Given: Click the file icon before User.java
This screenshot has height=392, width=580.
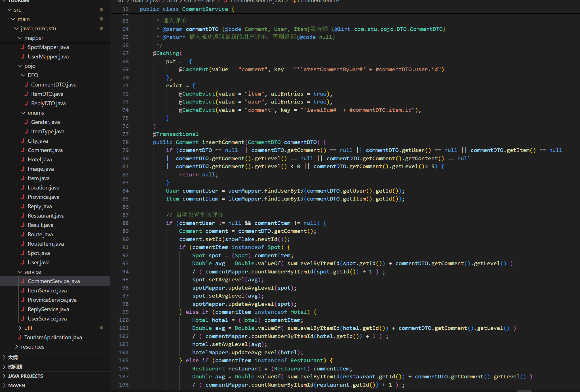Looking at the screenshot, I should coord(23,262).
